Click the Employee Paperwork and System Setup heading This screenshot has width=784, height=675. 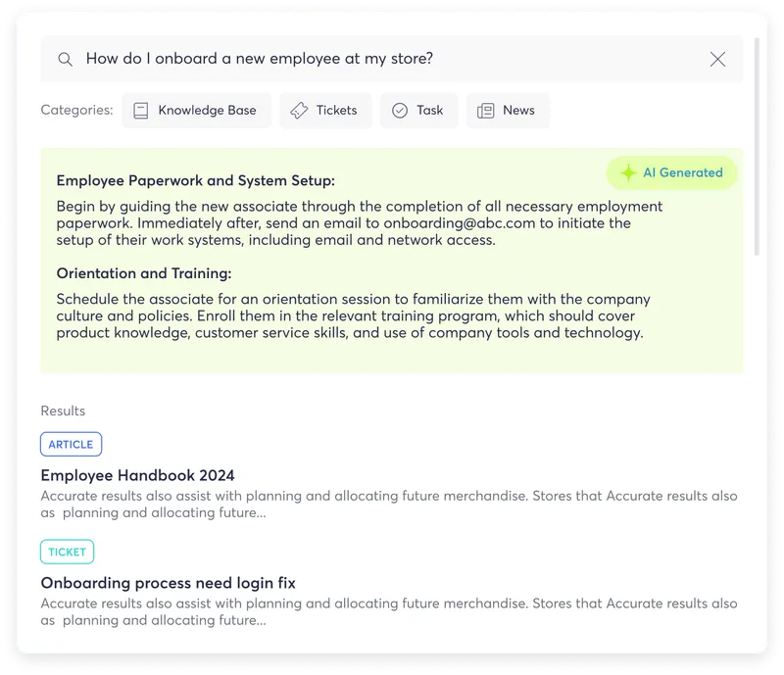(195, 181)
